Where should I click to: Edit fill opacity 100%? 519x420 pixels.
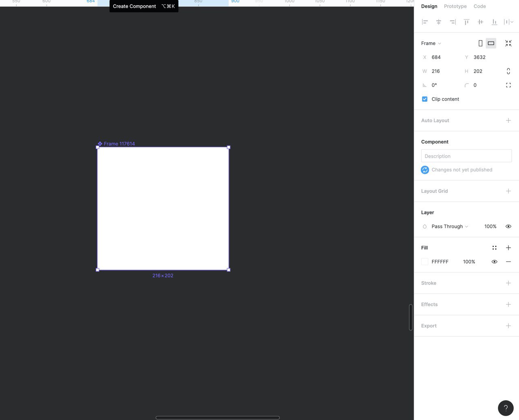tap(469, 262)
